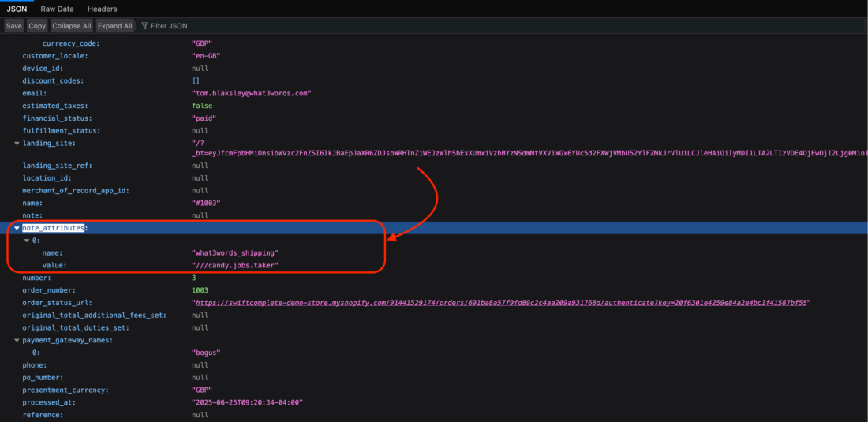868x422 pixels.
Task: Select the "paid" value
Action: tap(204, 118)
